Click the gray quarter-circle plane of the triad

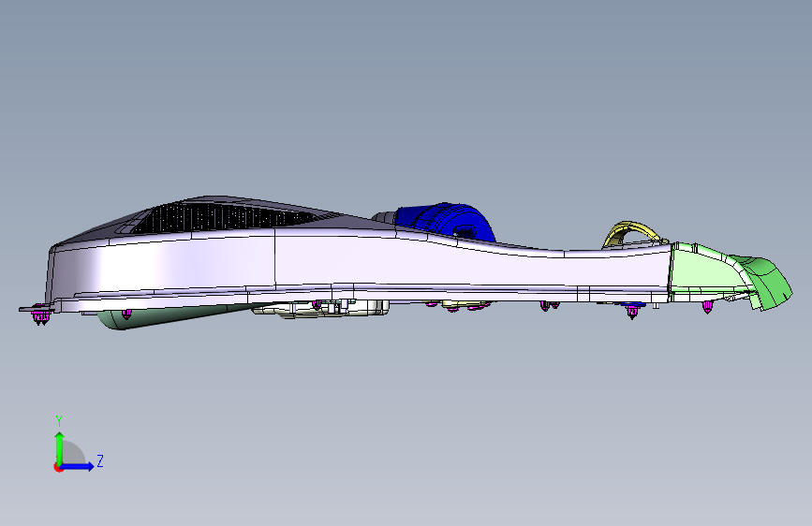pos(73,453)
